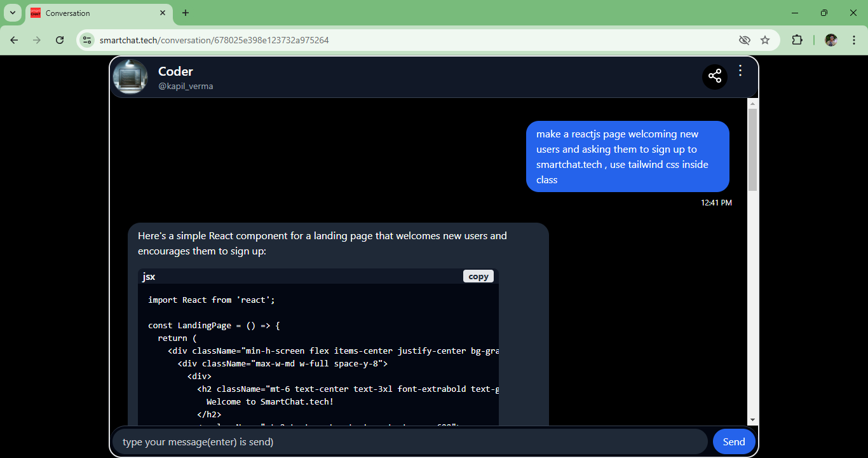The height and width of the screenshot is (458, 868).
Task: Click the scroll down arrow of chat scrollbar
Action: point(753,420)
